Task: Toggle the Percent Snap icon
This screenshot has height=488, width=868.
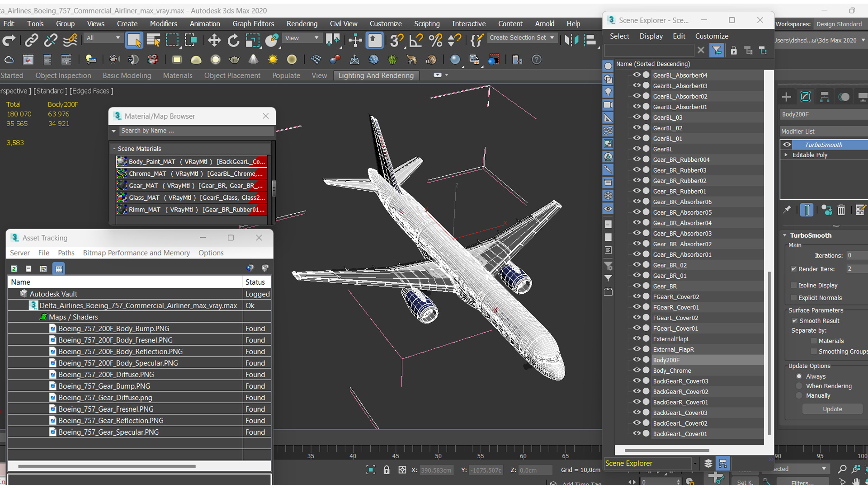Action: pos(435,40)
